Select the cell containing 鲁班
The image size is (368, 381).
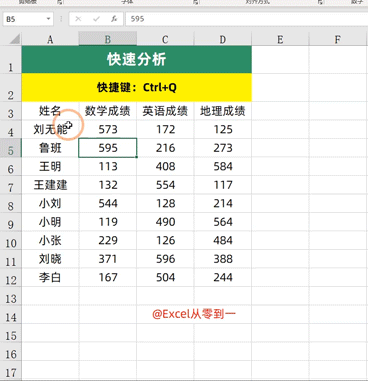click(50, 148)
